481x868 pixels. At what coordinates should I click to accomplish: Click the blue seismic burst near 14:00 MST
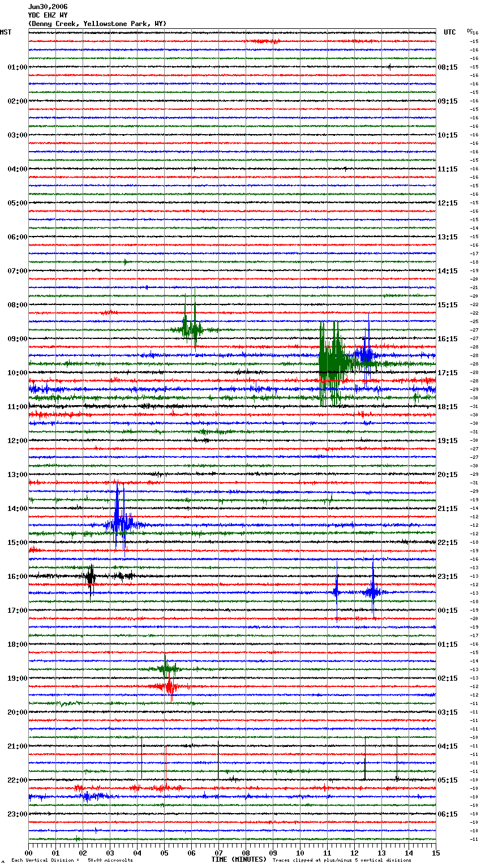click(x=119, y=522)
